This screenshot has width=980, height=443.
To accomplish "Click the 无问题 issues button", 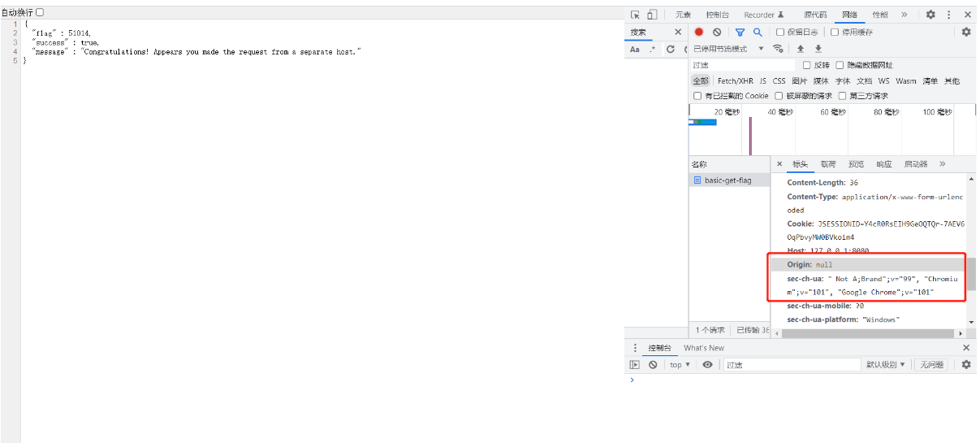I will tap(931, 365).
